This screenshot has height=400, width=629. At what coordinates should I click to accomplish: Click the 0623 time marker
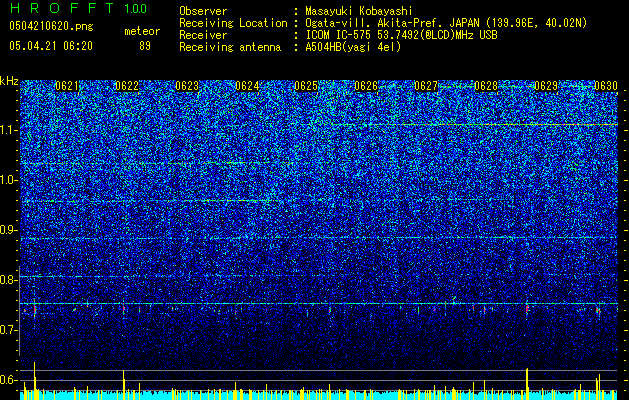click(x=187, y=86)
